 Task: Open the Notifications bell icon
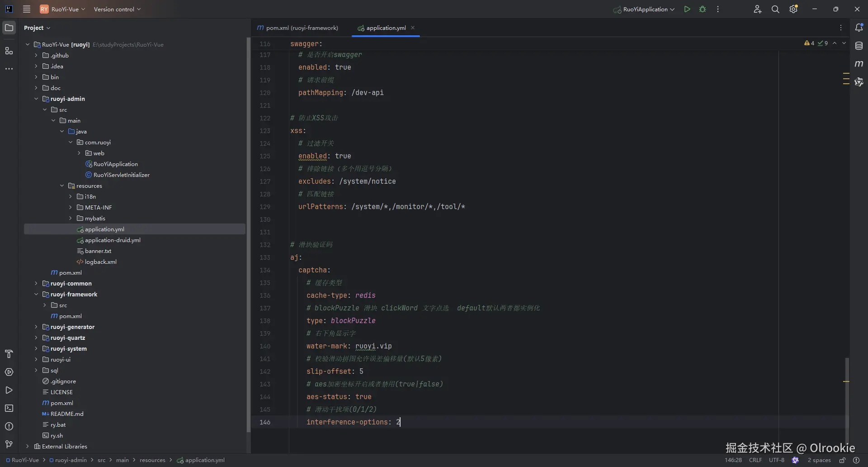(859, 28)
